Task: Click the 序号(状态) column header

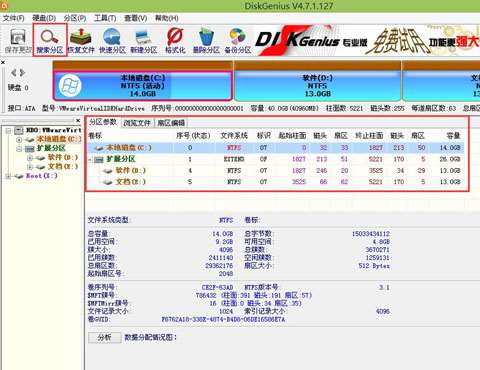Action: click(x=193, y=136)
